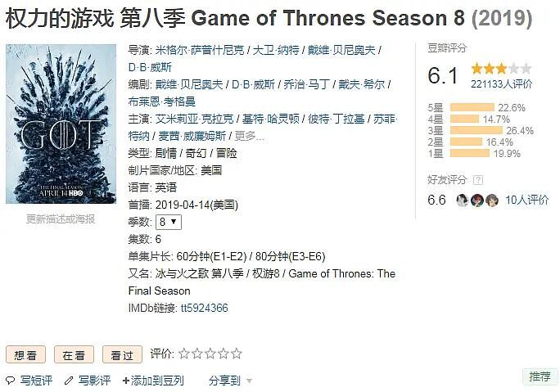This screenshot has width=560, height=392.
Task: Mark as 想看 (want to watch)
Action: point(26,354)
